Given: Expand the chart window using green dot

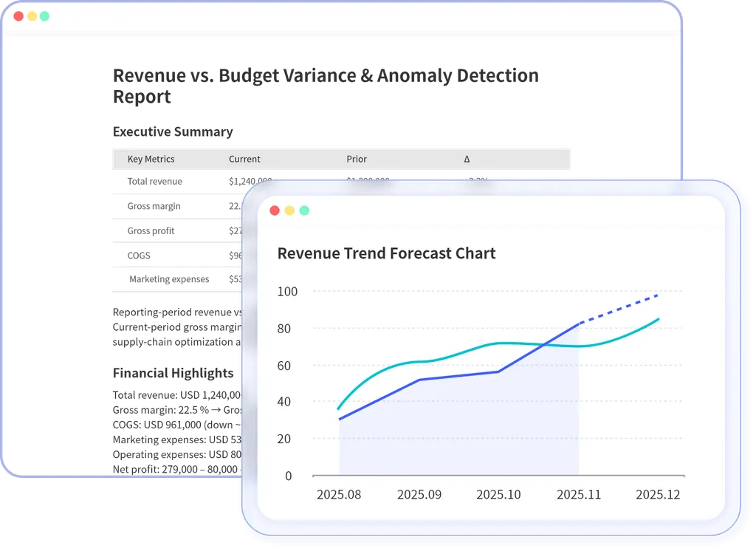Looking at the screenshot, I should pos(304,210).
